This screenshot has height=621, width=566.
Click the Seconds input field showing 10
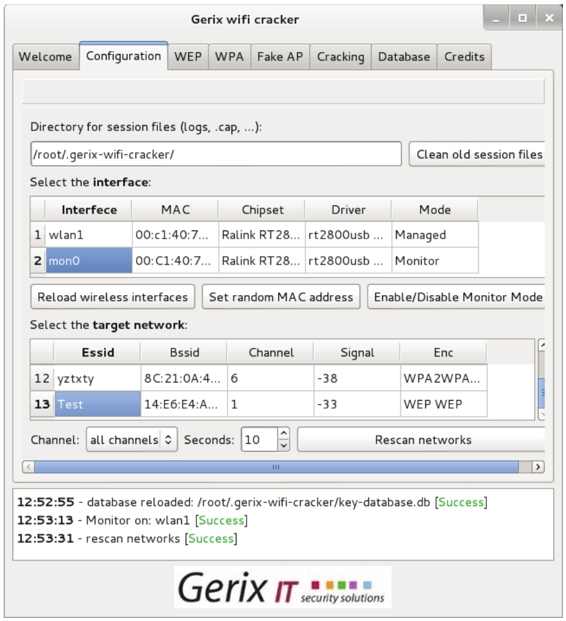coord(259,440)
